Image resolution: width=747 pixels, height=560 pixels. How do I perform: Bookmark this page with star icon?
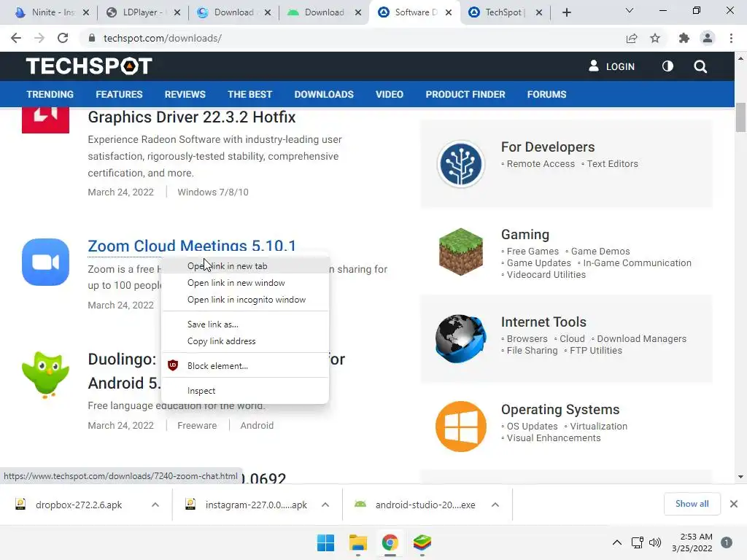[x=655, y=38]
